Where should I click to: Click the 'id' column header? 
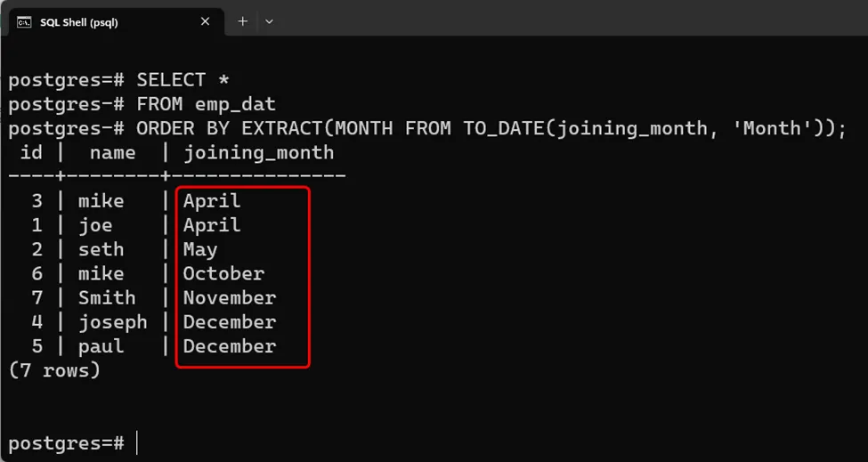click(x=31, y=152)
